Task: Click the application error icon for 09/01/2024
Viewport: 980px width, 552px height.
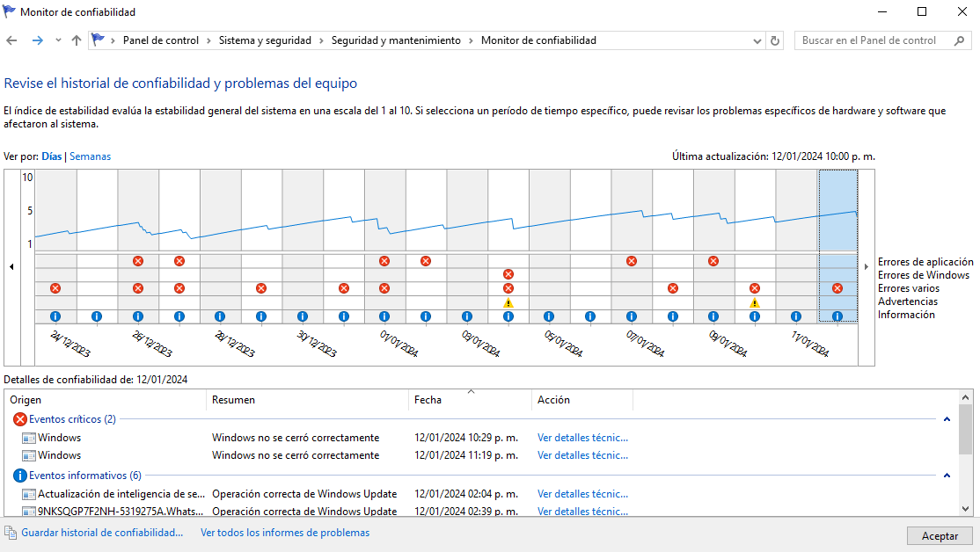Action: 713,261
